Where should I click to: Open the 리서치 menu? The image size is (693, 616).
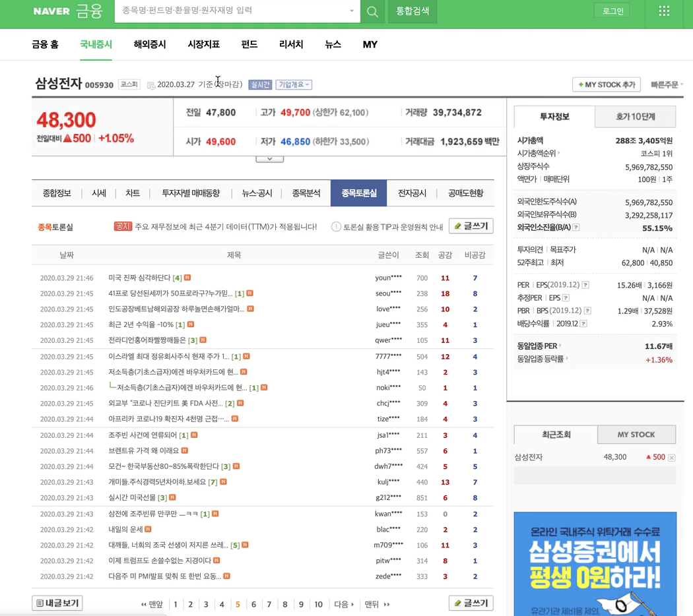click(291, 44)
